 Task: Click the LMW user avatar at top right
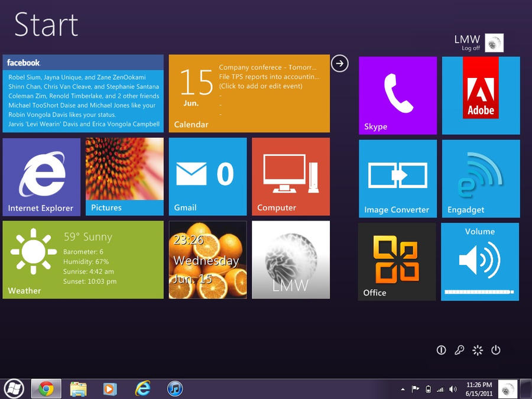point(494,43)
